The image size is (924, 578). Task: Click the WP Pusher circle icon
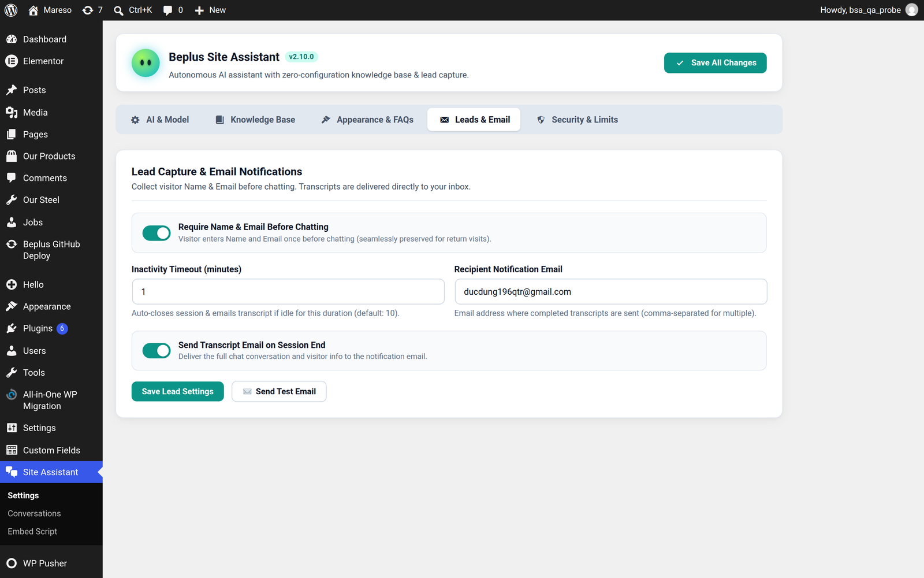point(12,563)
